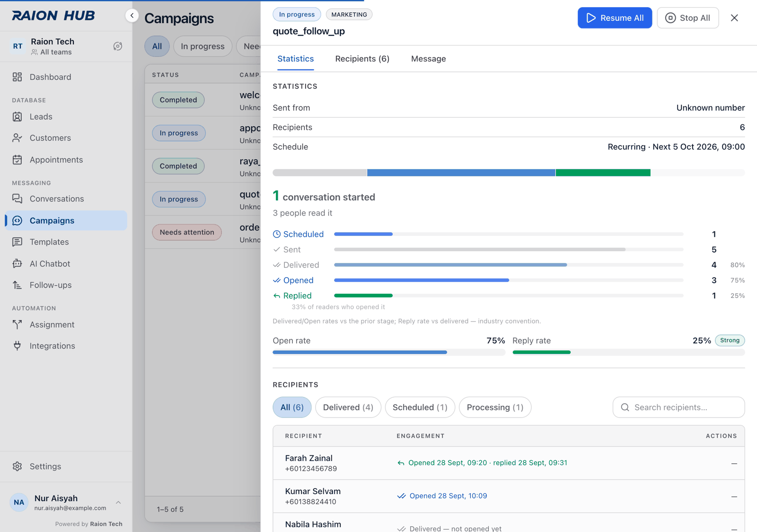Click the Leads contact icon
757x532 pixels.
click(18, 117)
